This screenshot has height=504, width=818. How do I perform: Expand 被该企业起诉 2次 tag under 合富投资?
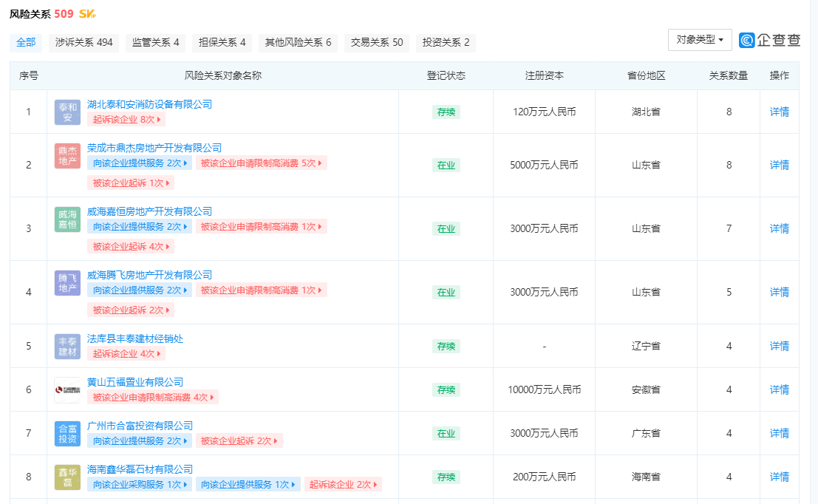[239, 441]
